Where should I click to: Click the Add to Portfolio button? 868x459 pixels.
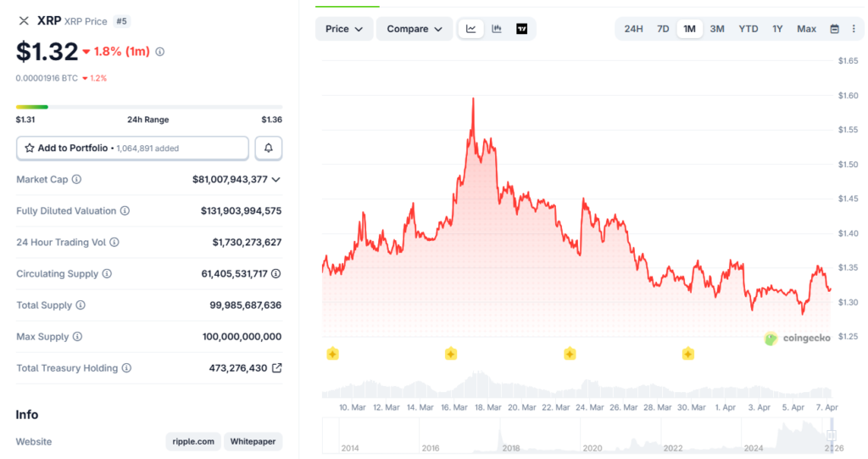pyautogui.click(x=132, y=148)
